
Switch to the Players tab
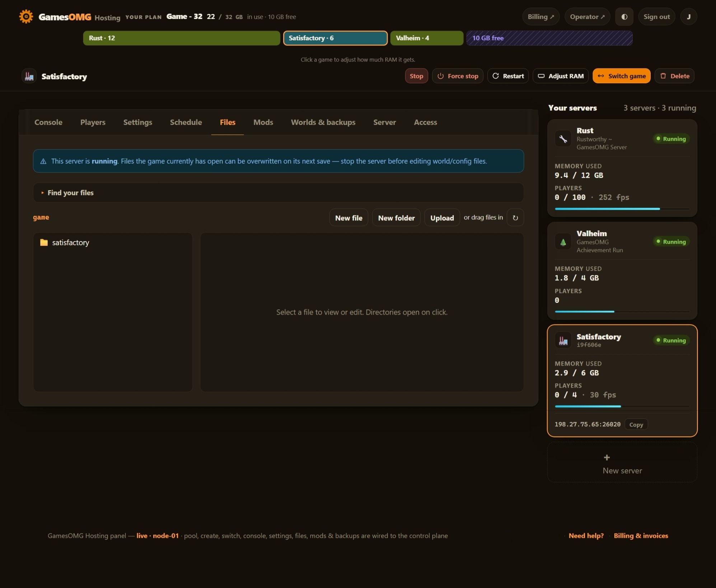[93, 122]
